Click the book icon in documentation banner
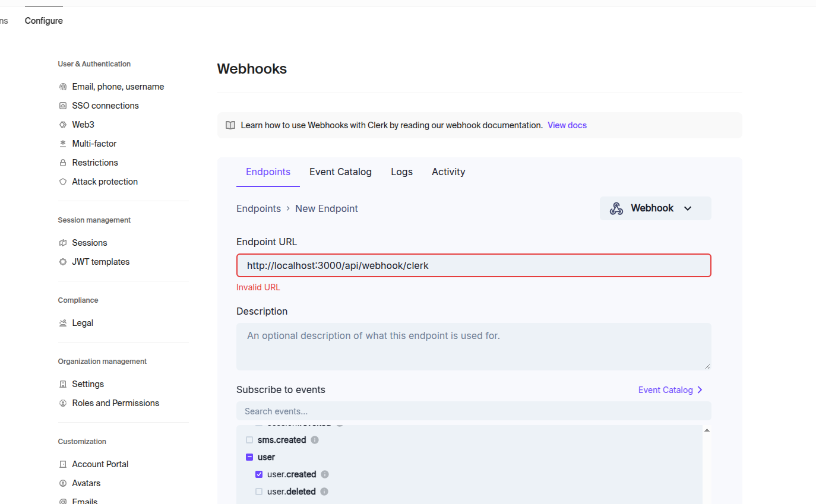Viewport: 816px width, 504px height. 230,125
